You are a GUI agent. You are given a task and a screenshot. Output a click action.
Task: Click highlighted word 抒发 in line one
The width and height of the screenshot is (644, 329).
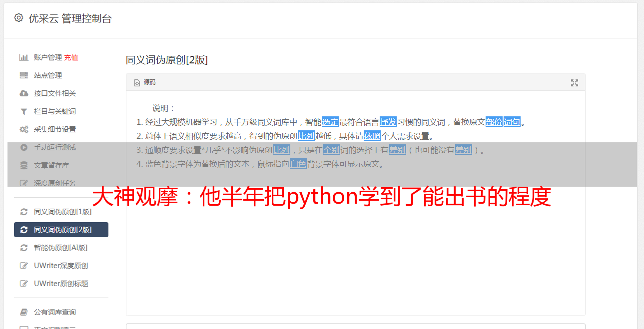point(388,122)
